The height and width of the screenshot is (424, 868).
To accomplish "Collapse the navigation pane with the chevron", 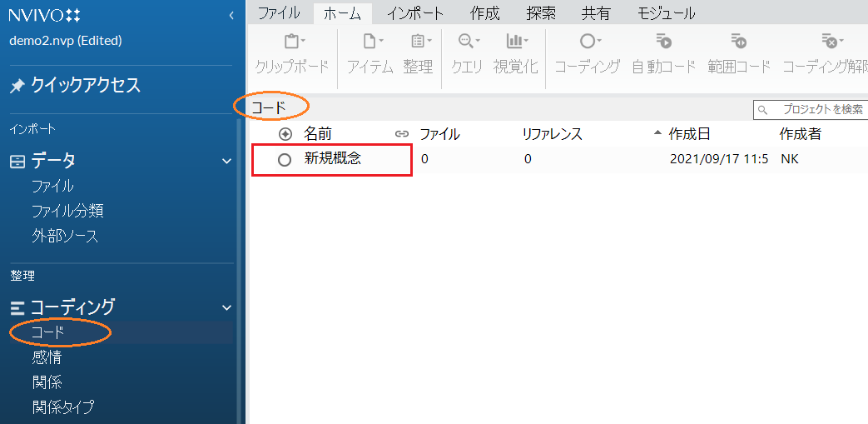I will 231,16.
